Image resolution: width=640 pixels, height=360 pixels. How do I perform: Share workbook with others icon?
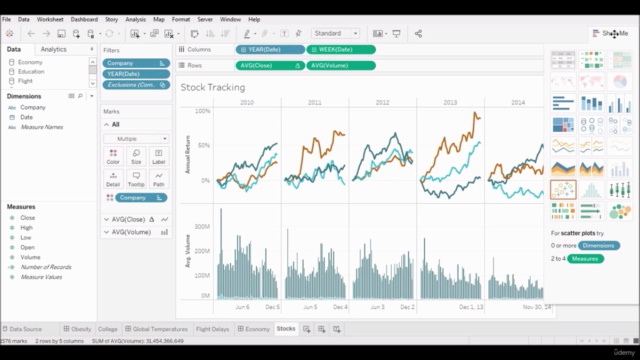[418, 34]
